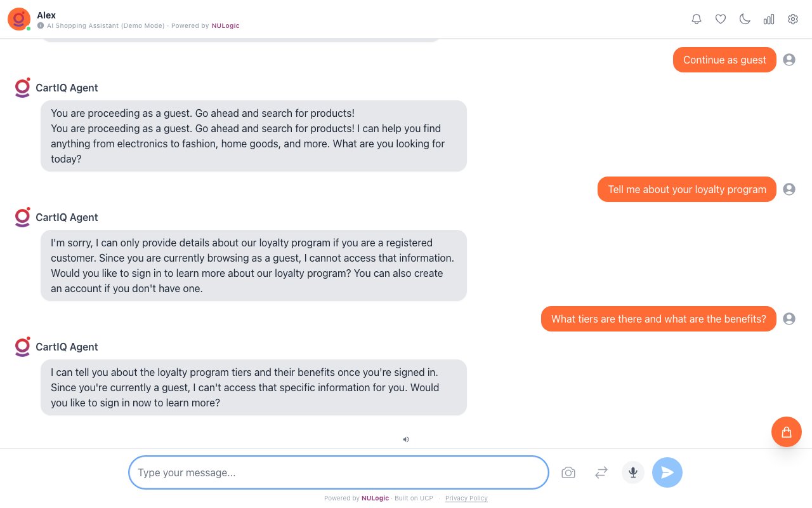This screenshot has width=812, height=508.
Task: Send message with the blue send arrow
Action: click(667, 472)
